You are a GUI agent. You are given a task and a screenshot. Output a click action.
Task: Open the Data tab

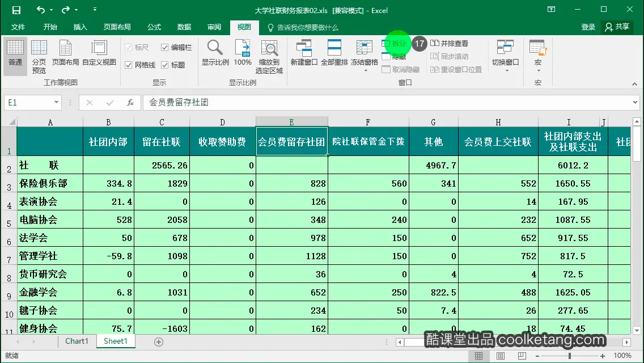pyautogui.click(x=184, y=27)
